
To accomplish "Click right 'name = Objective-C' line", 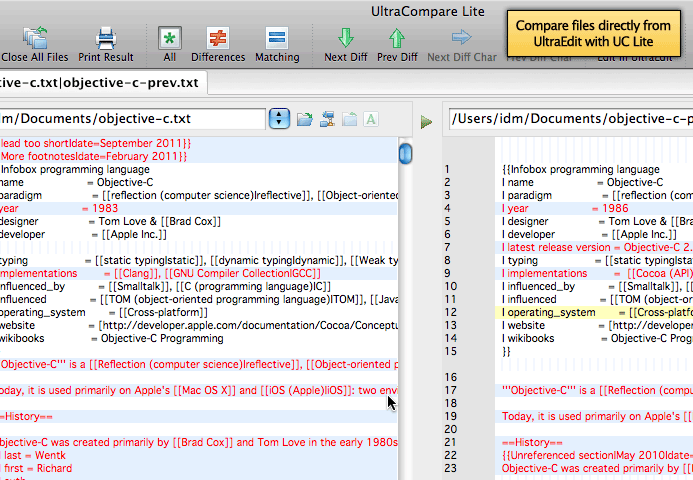I will click(x=594, y=183).
